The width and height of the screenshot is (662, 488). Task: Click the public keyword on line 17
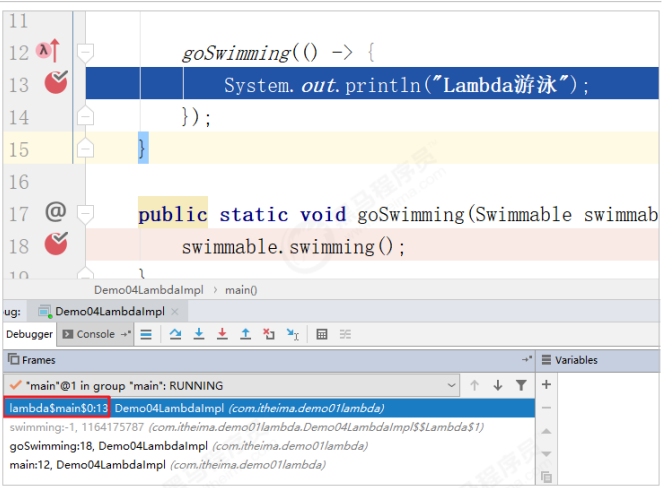173,214
